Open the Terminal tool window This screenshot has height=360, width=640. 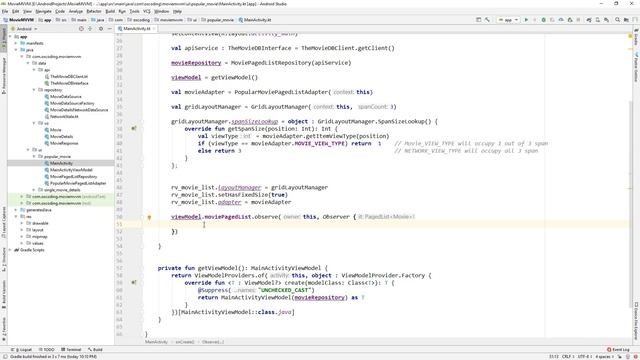pos(71,350)
